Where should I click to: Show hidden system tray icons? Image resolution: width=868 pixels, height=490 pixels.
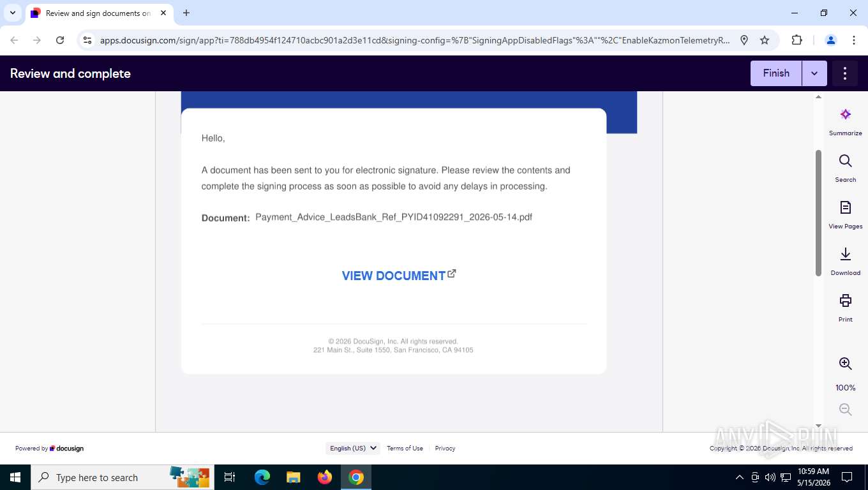pyautogui.click(x=740, y=477)
